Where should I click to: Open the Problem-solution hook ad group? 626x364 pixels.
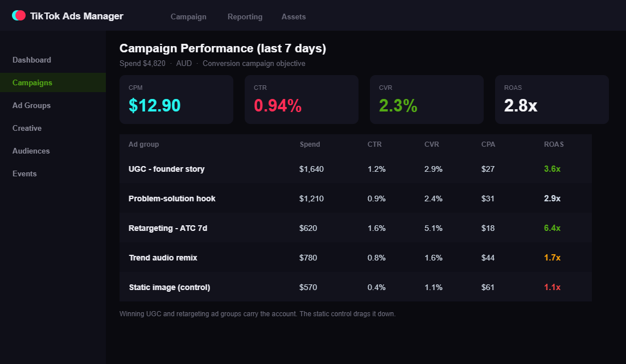(172, 198)
